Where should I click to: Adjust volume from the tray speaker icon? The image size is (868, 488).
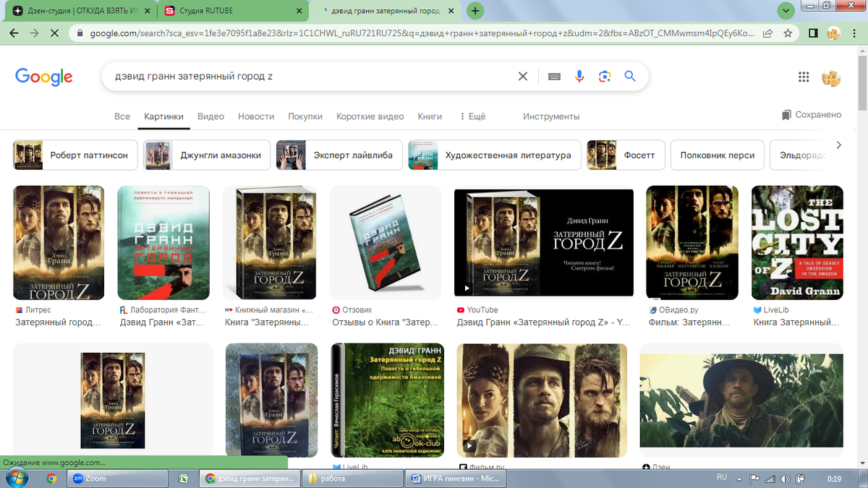(x=786, y=479)
